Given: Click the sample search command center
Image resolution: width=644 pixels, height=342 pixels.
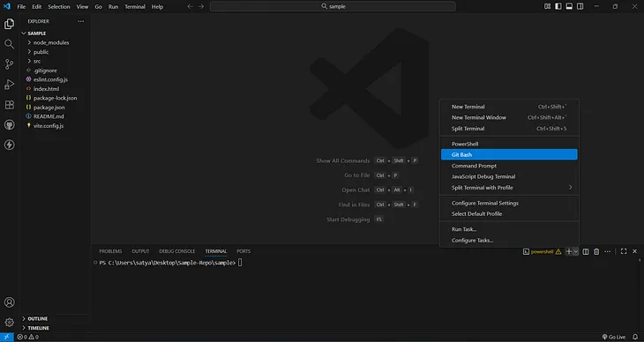Looking at the screenshot, I should [x=333, y=6].
